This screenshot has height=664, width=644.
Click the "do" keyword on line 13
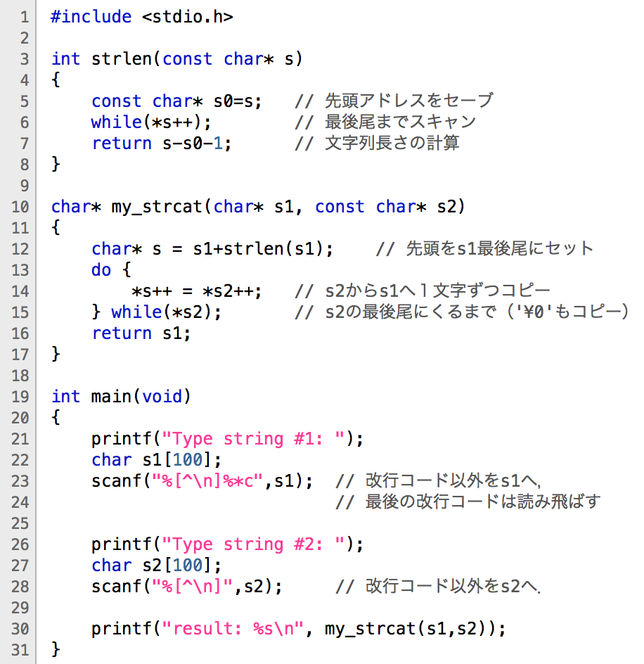101,270
